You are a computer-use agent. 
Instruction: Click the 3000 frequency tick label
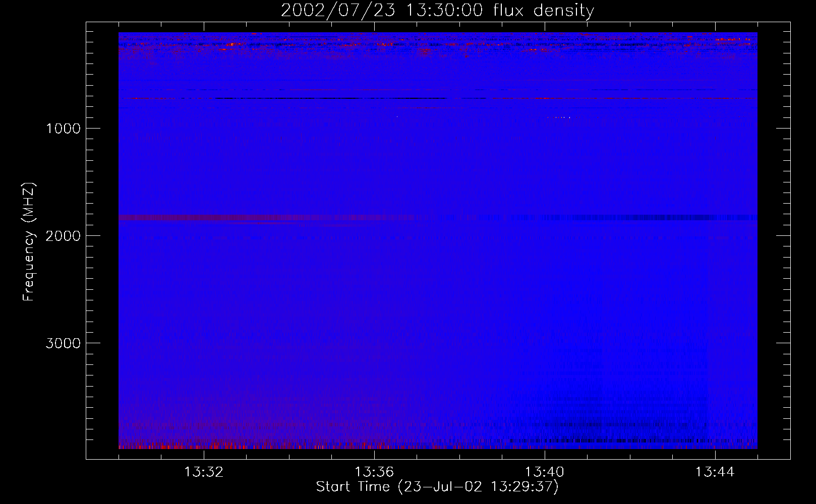(63, 343)
